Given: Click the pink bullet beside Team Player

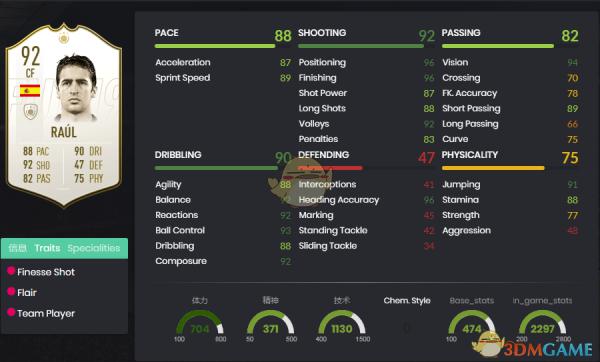Looking at the screenshot, I should (11, 312).
